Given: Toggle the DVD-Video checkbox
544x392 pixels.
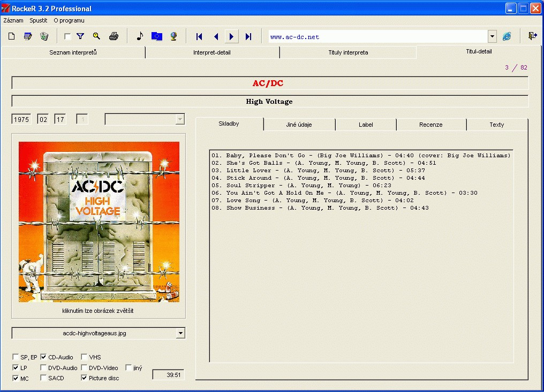Looking at the screenshot, I should pyautogui.click(x=84, y=367).
